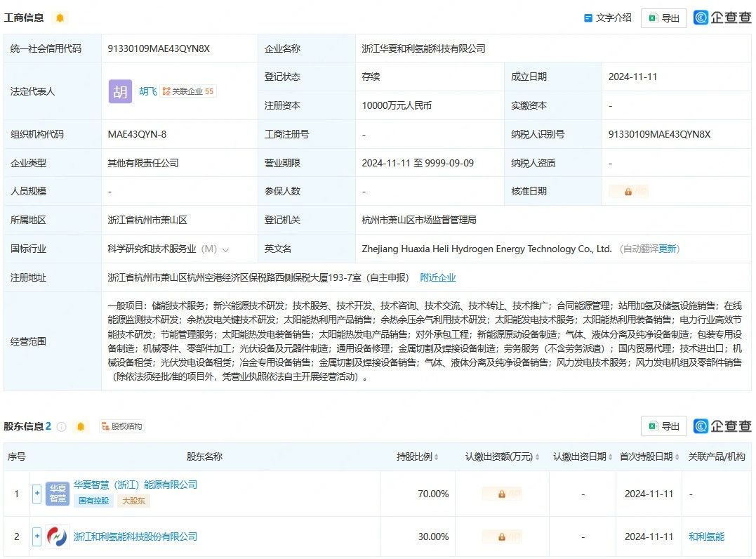Click the info icon beside 股东信息 2
The height and width of the screenshot is (559, 756).
pos(61,426)
